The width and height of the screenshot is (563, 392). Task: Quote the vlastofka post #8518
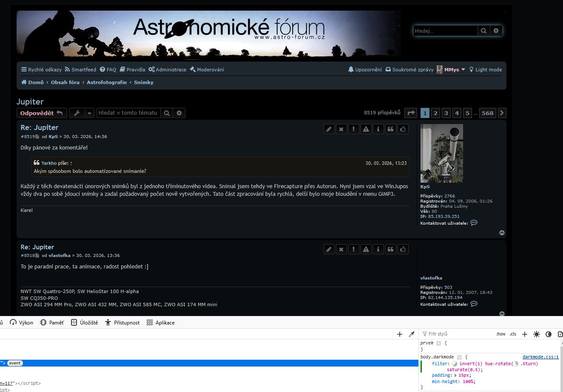[391, 249]
